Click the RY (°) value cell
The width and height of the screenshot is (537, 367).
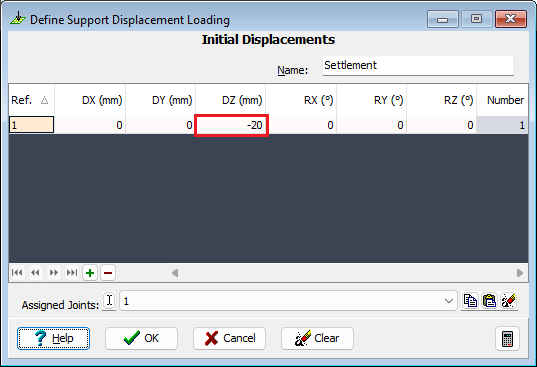[x=372, y=125]
